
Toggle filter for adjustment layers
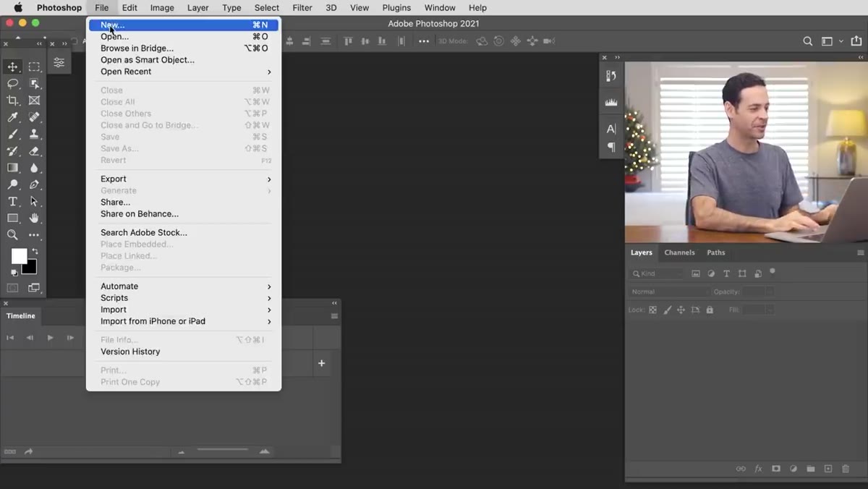(x=711, y=274)
